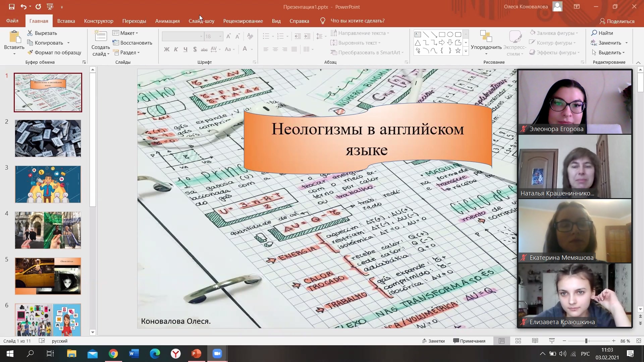Expand Section (Раздел) dropdown
The image size is (644, 362).
click(x=126, y=52)
